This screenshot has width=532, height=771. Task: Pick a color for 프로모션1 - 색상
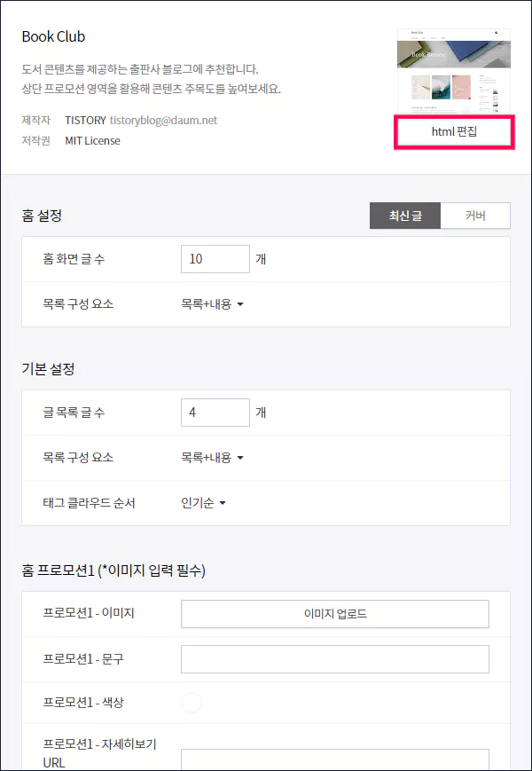[192, 702]
